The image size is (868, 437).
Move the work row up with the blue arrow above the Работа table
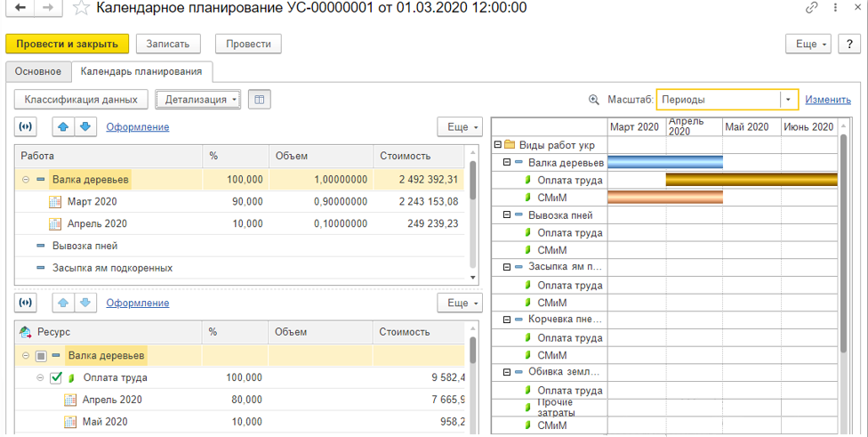63,127
